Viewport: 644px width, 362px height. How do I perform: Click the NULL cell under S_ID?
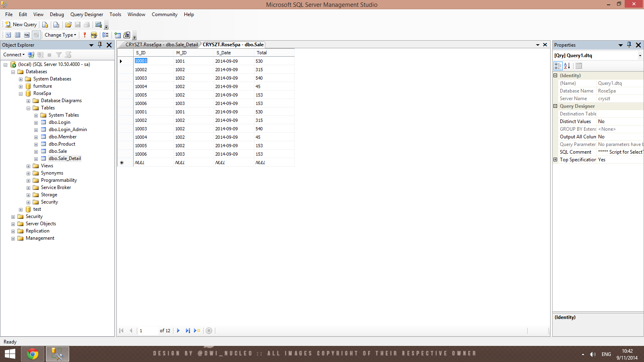pos(153,162)
